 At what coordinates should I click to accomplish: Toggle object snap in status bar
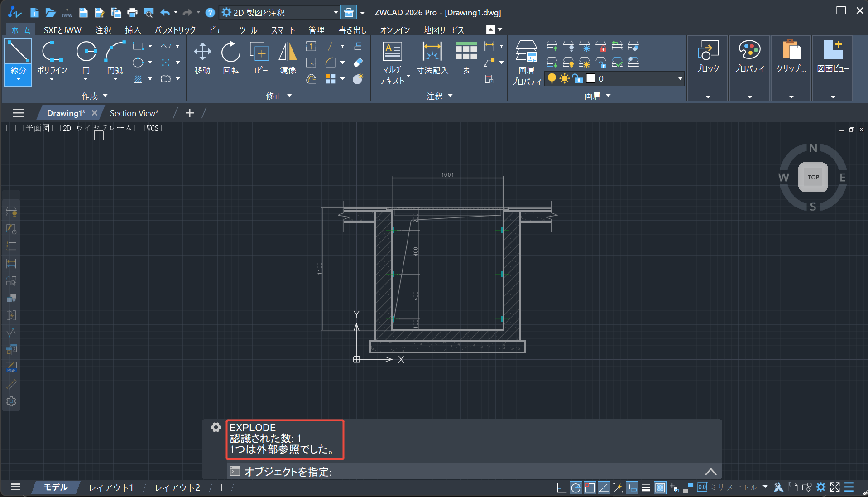point(590,487)
